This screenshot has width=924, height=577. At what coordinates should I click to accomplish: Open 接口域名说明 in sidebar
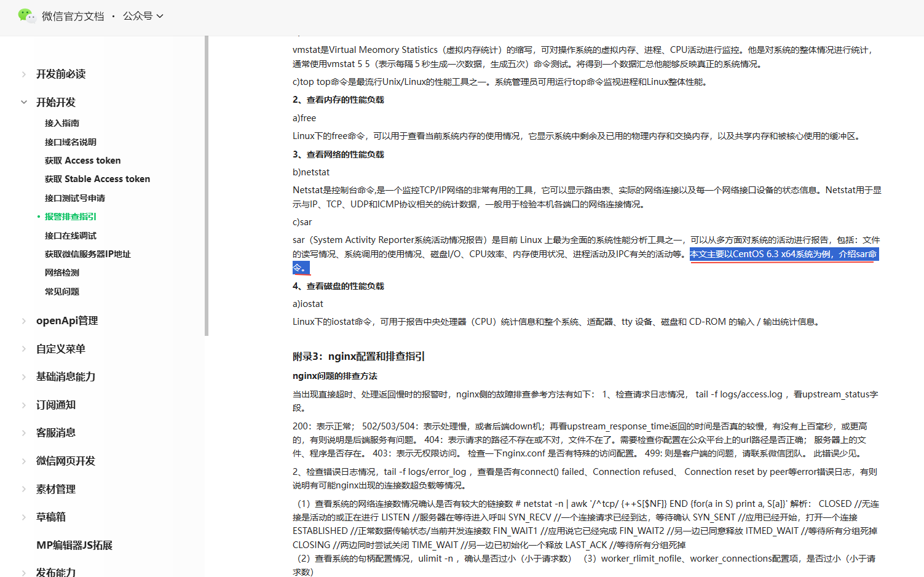pos(71,142)
